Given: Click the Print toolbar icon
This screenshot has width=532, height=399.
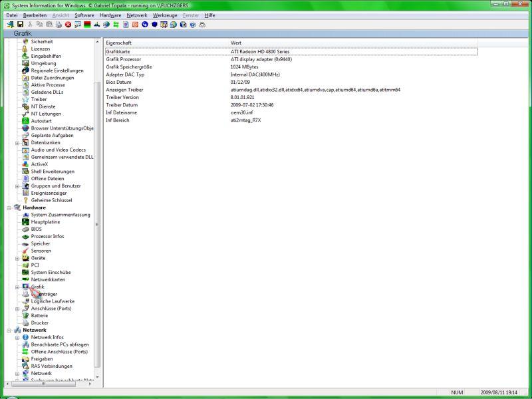Looking at the screenshot, I should (59, 25).
